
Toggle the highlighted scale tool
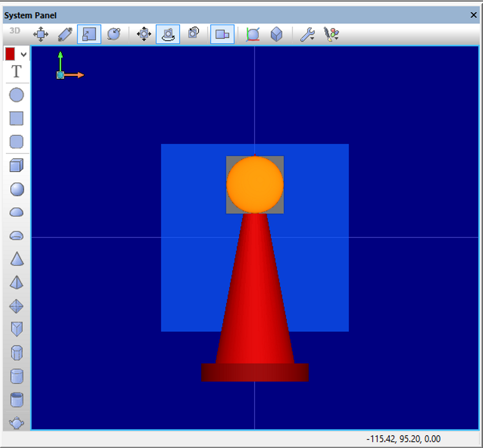click(x=89, y=34)
